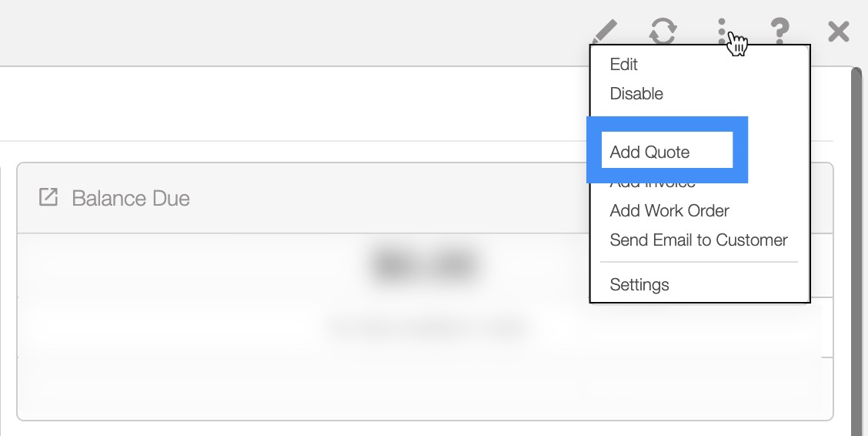Click the open-in-new icon beside Balance Due
868x436 pixels.
48,198
